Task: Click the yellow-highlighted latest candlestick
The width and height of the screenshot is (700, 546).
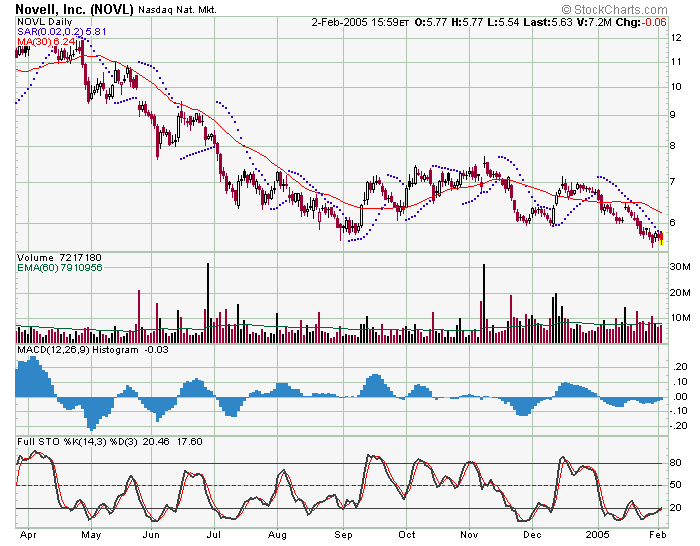Action: point(661,238)
